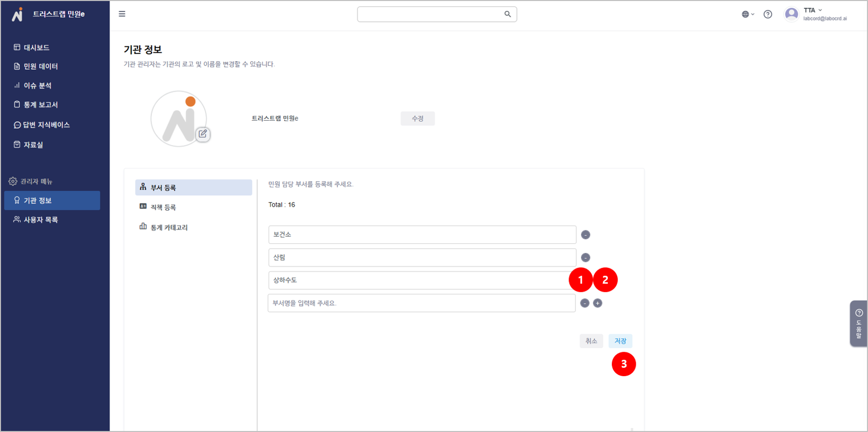The width and height of the screenshot is (868, 432).
Task: Click the 상하수도 input field
Action: (422, 280)
